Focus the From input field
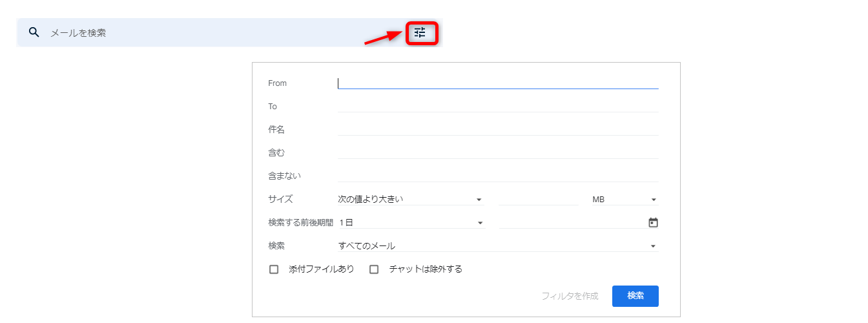This screenshot has height=323, width=868. (x=497, y=83)
